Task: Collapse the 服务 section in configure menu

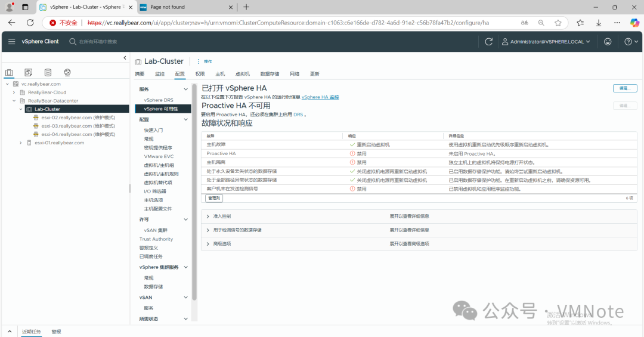Action: pos(185,89)
